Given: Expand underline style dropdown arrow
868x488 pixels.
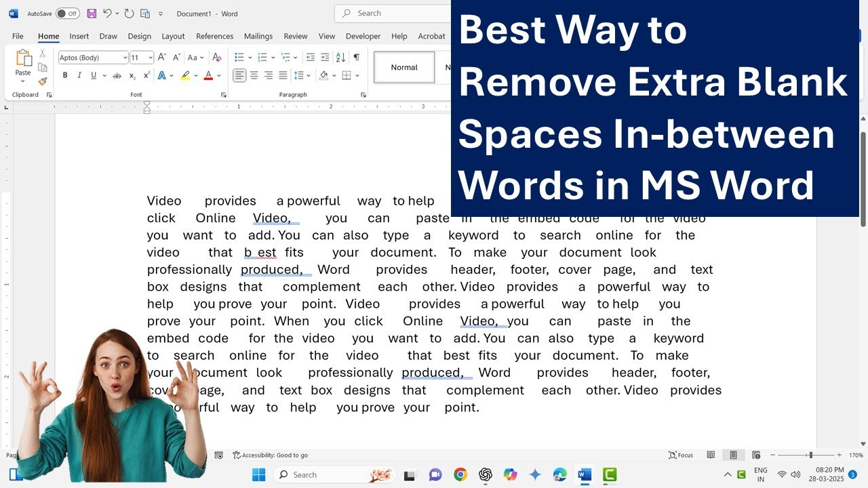Looking at the screenshot, I should point(104,76).
